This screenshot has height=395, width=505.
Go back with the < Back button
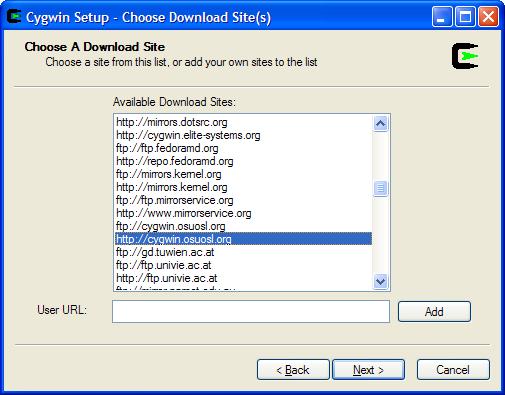pyautogui.click(x=293, y=369)
